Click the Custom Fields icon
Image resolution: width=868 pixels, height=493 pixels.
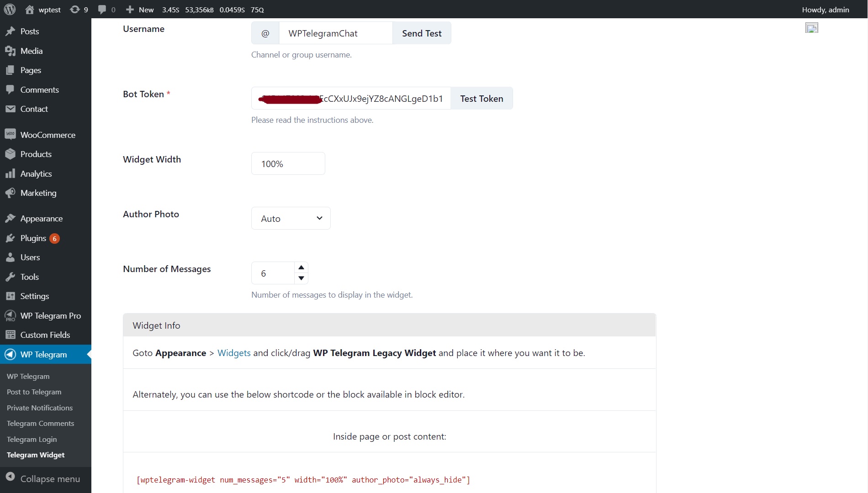pos(10,335)
